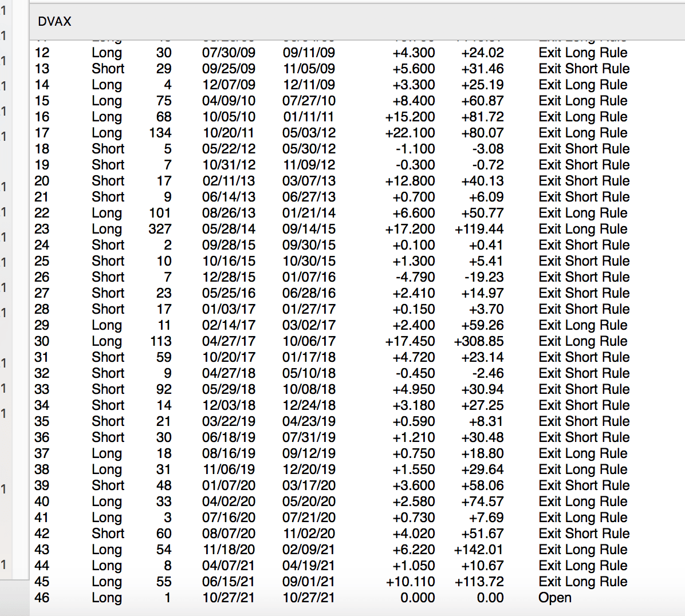Select profit +4.020 in trade 42
This screenshot has width=685, height=616.
pyautogui.click(x=414, y=534)
